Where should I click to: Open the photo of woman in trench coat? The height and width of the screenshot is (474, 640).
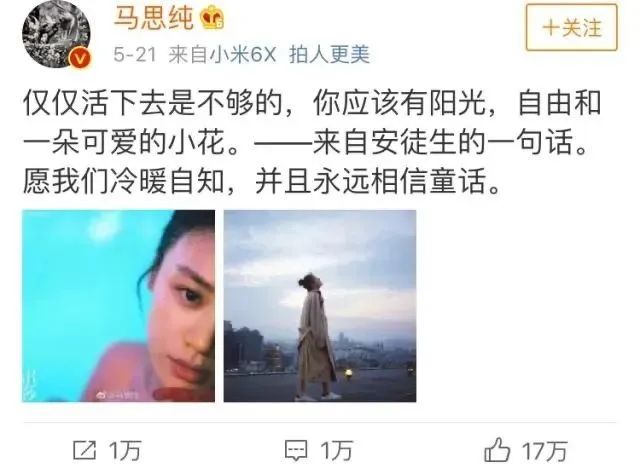point(320,306)
